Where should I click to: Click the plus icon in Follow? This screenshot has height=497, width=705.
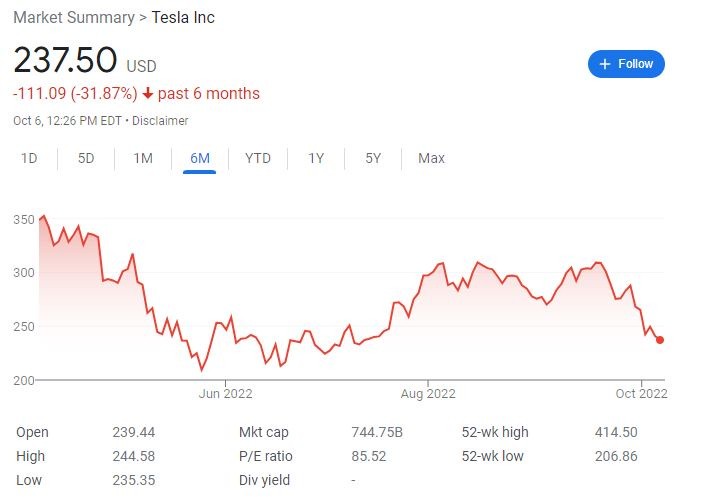coord(604,64)
